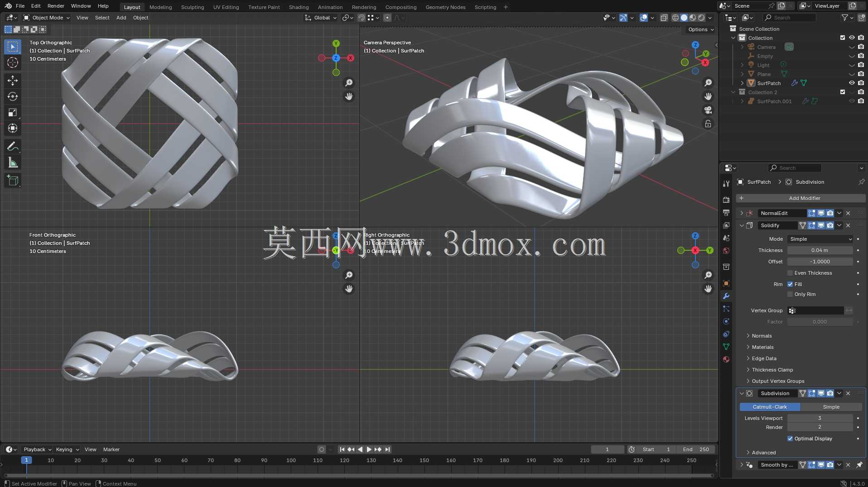Uncheck Optimal Display checkbox

pyautogui.click(x=790, y=439)
